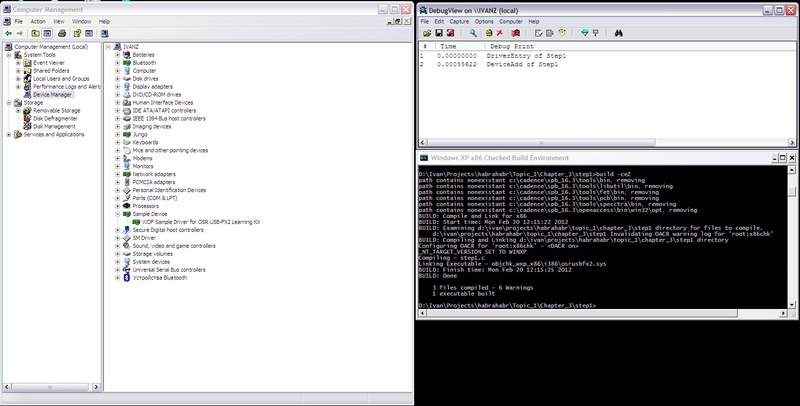Viewport: 800px width, 406px height.
Task: Select Ports (COM & LPT) category
Action: point(155,198)
